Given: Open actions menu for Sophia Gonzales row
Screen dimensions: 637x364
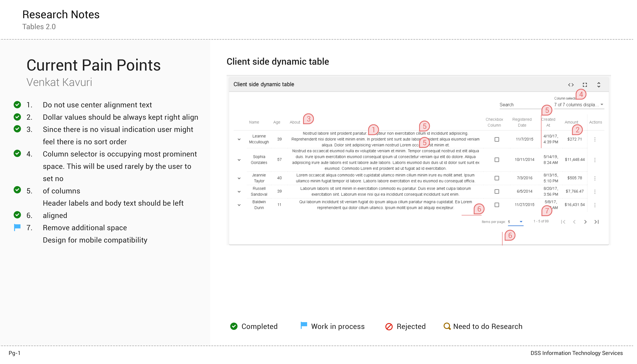Looking at the screenshot, I should (x=595, y=160).
